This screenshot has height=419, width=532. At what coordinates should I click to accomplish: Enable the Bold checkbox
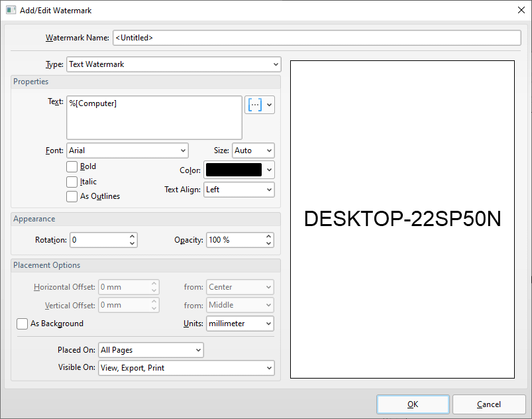pyautogui.click(x=72, y=166)
